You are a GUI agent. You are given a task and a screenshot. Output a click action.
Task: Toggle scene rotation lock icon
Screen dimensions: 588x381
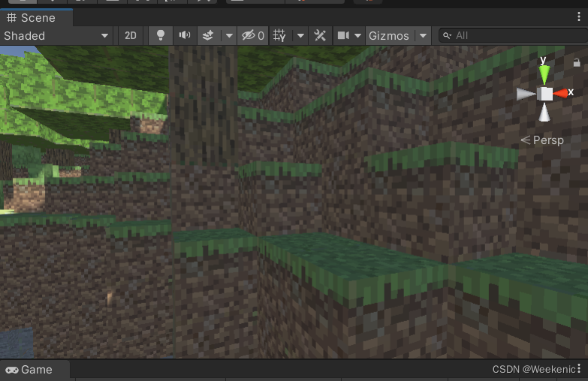[577, 62]
